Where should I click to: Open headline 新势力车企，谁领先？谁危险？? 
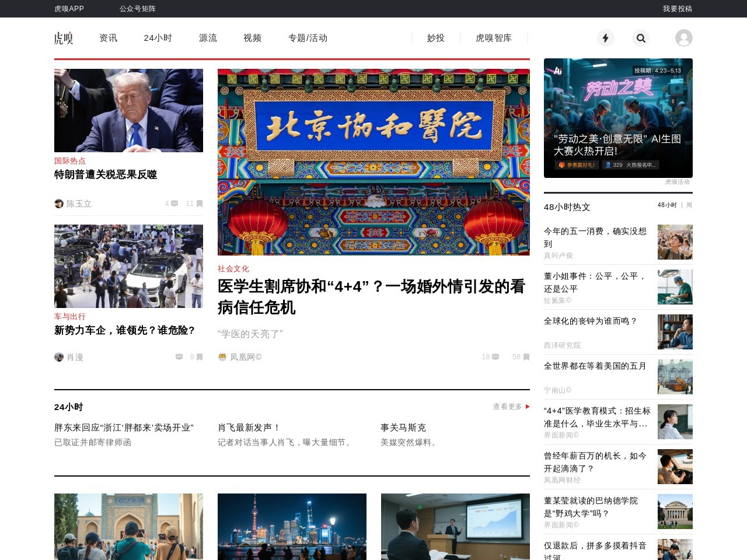pos(124,330)
